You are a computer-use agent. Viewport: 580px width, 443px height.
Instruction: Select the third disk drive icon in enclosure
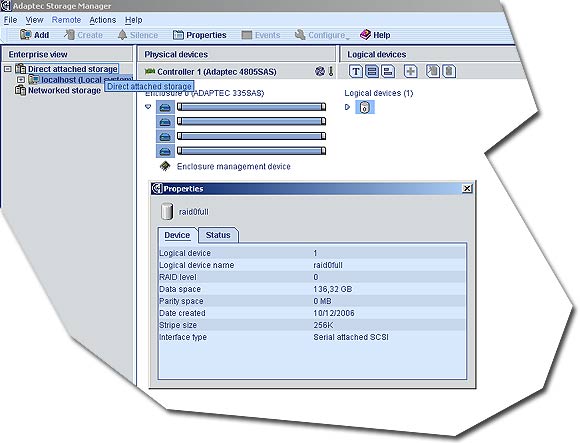165,136
